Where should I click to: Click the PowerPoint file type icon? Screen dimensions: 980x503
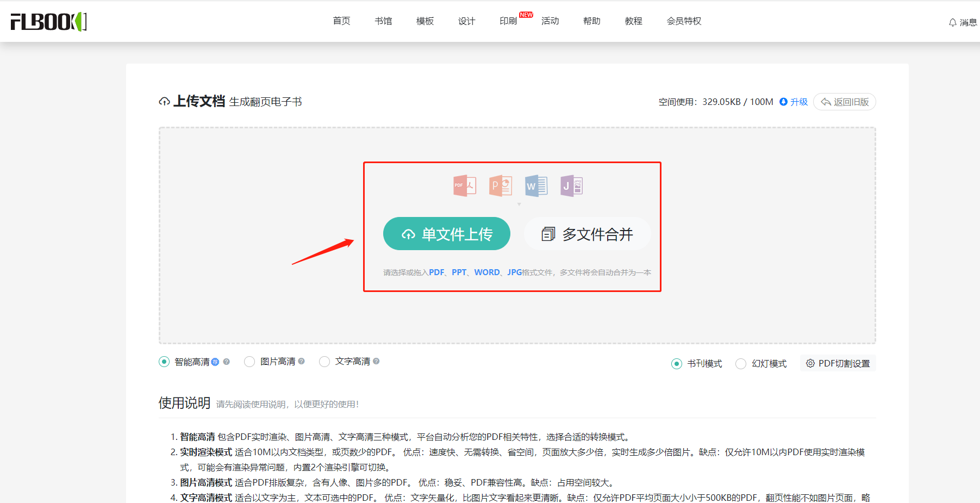(501, 186)
